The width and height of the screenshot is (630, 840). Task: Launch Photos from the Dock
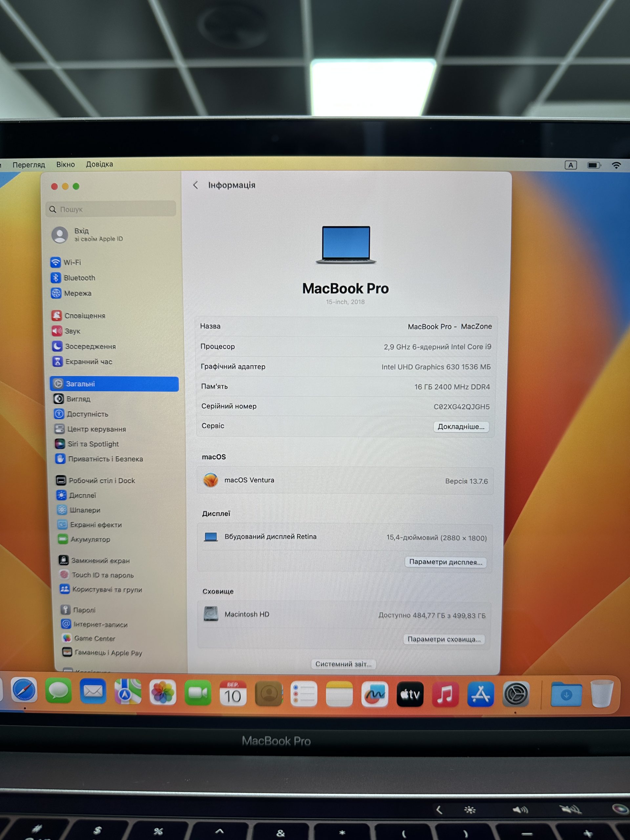[x=163, y=692]
